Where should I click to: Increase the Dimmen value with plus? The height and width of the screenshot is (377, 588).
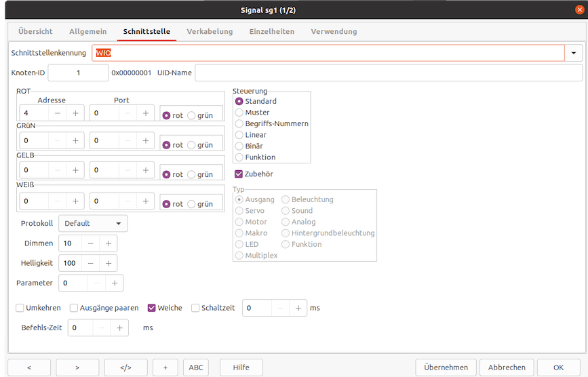(x=108, y=243)
